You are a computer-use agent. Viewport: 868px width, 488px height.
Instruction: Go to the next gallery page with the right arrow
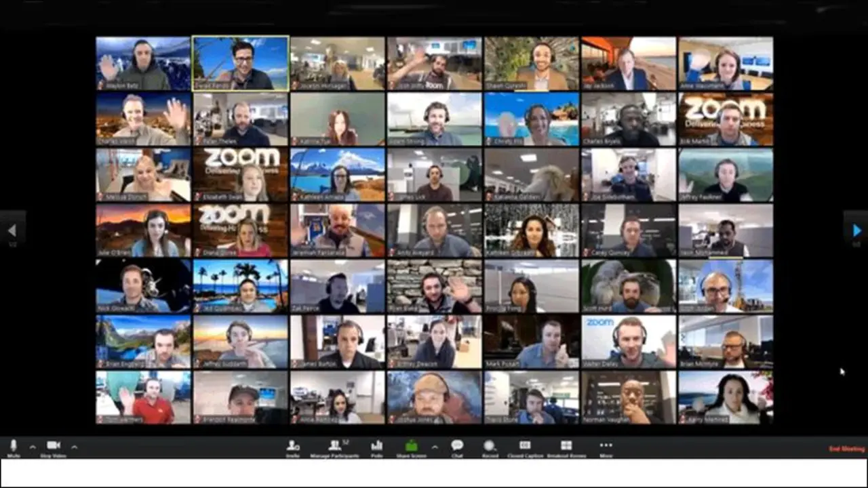(x=855, y=230)
